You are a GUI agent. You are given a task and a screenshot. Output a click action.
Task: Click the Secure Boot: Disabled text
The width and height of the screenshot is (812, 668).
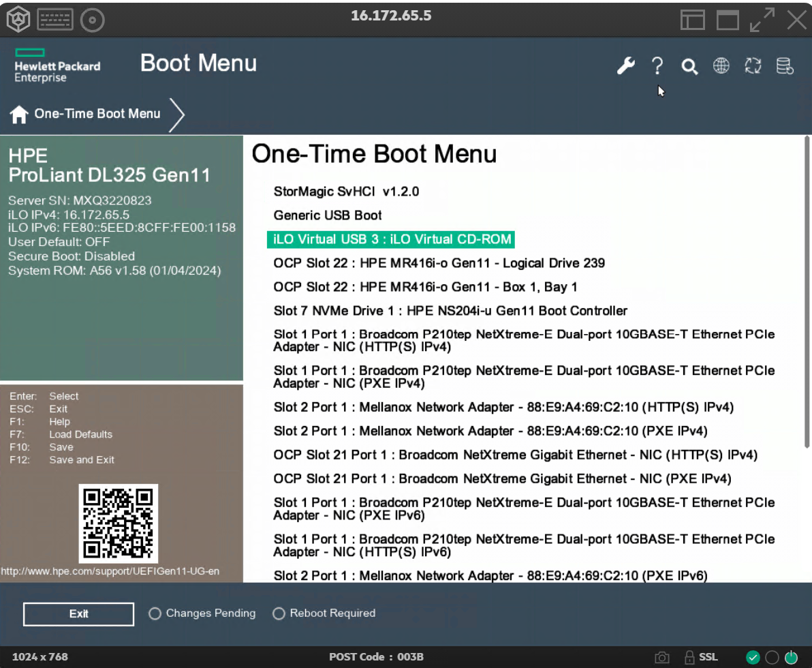click(72, 256)
